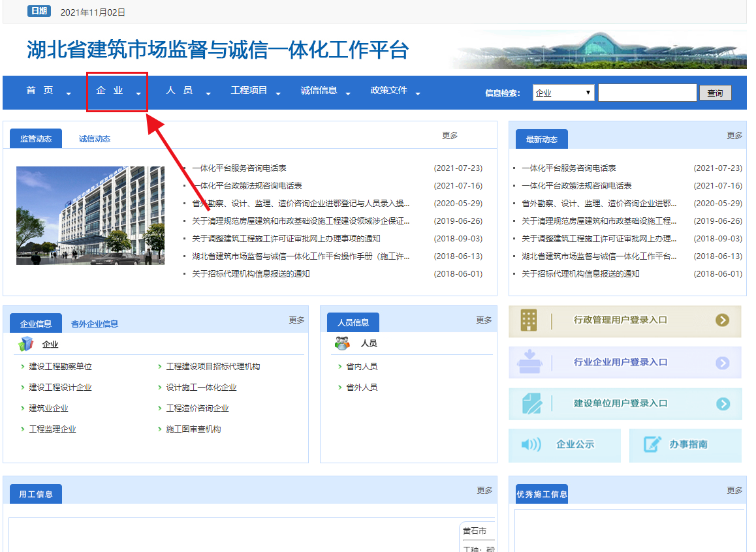The width and height of the screenshot is (756, 552).
Task: Click the 查询 search button
Action: 715,92
